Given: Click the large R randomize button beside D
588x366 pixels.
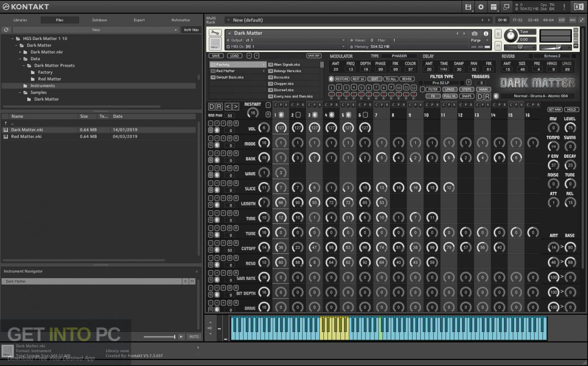Looking at the screenshot, I should (219, 107).
